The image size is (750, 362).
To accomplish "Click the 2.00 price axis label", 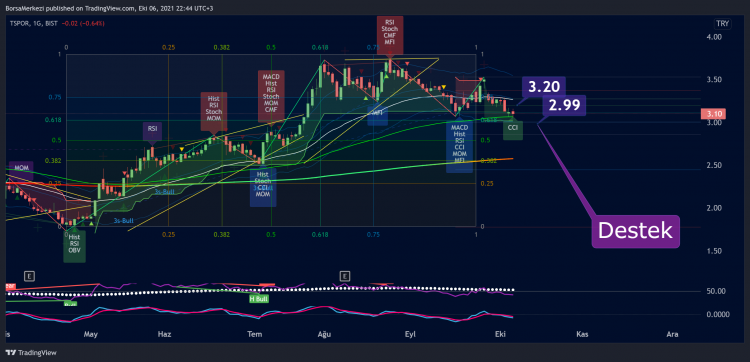I will [713, 208].
